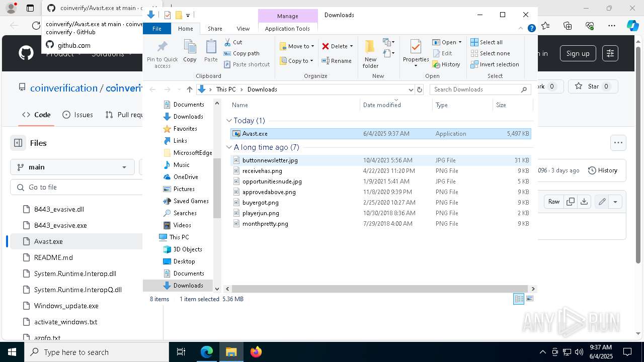Expand the Open dropdown arrow
Screen dimensions: 644x362
click(460, 42)
